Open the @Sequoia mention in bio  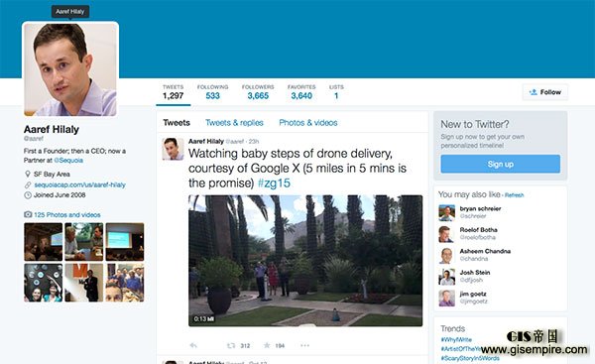tap(68, 160)
